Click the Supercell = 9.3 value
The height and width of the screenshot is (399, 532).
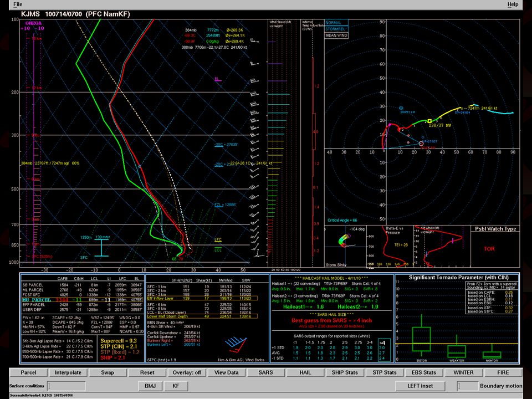click(119, 341)
